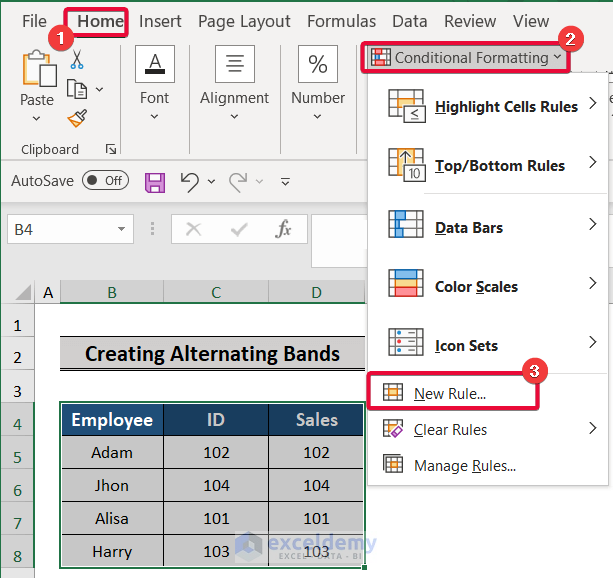This screenshot has width=613, height=578.
Task: Click the ID header cell
Action: tap(216, 420)
